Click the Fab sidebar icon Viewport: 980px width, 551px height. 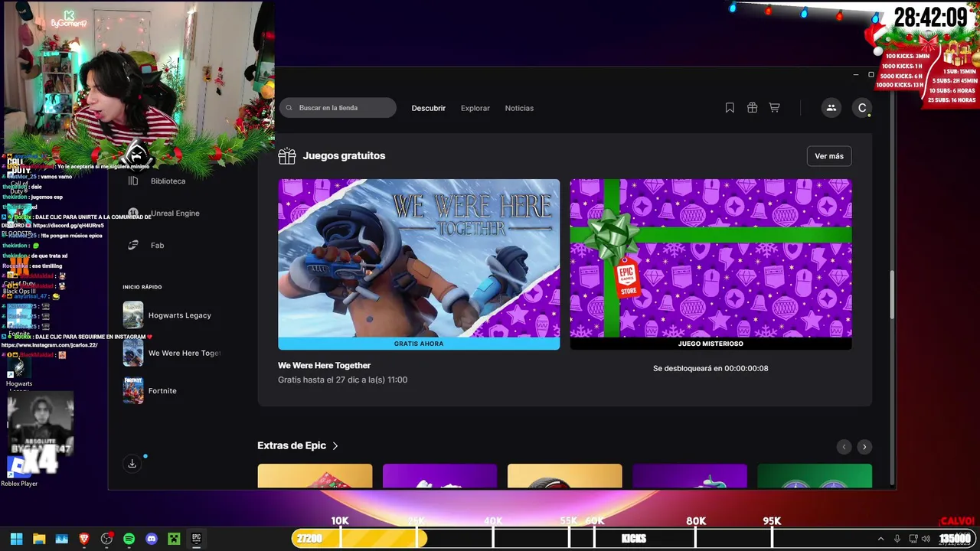coord(133,245)
